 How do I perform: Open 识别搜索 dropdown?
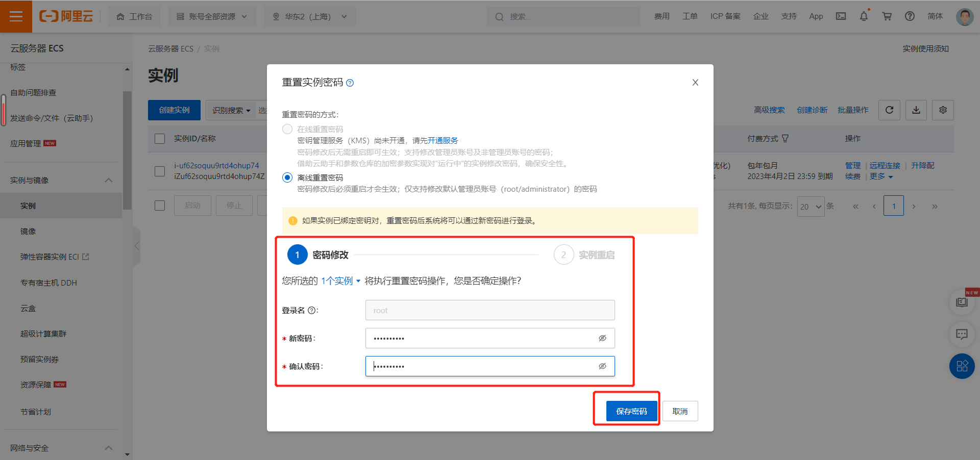pyautogui.click(x=231, y=110)
